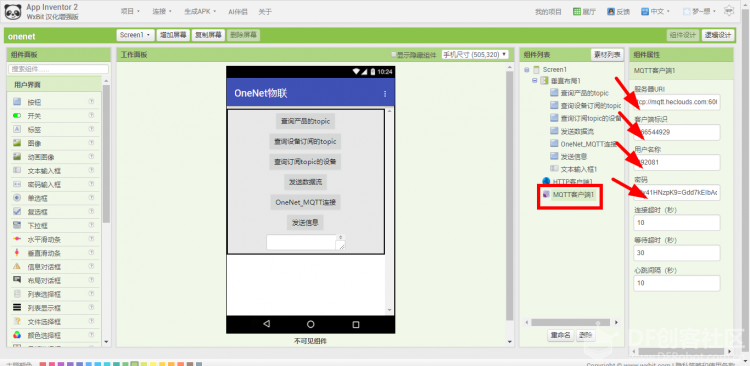Click the component list horizontal scrollbar

(570, 322)
